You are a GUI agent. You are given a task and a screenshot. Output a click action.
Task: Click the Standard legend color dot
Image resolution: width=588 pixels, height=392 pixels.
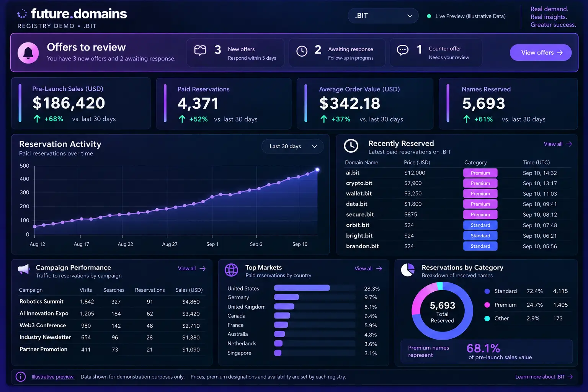[x=487, y=291]
